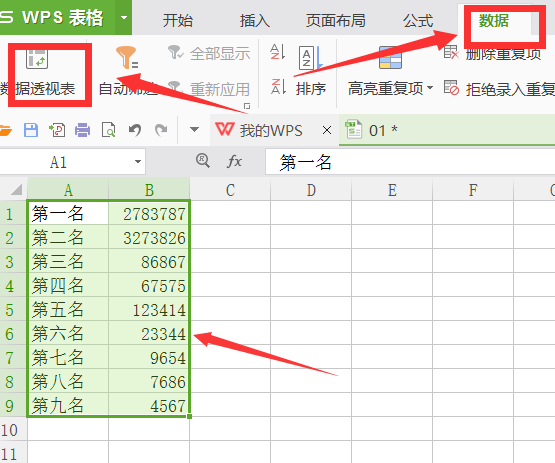
Task: Select row 10 header
Action: [x=13, y=430]
